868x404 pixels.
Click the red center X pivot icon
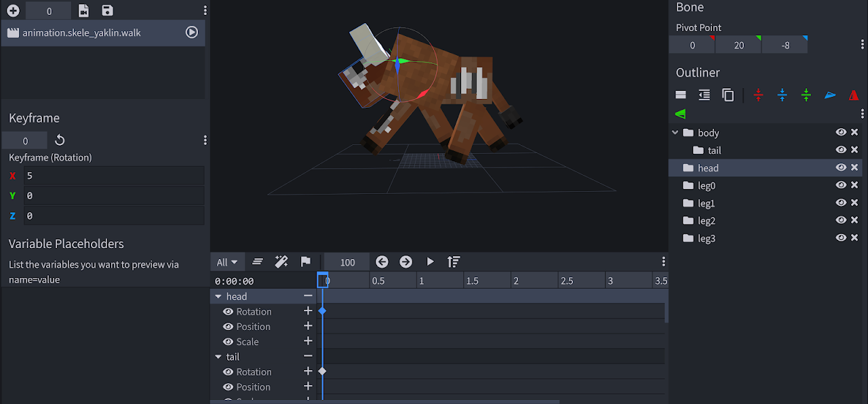pos(758,96)
